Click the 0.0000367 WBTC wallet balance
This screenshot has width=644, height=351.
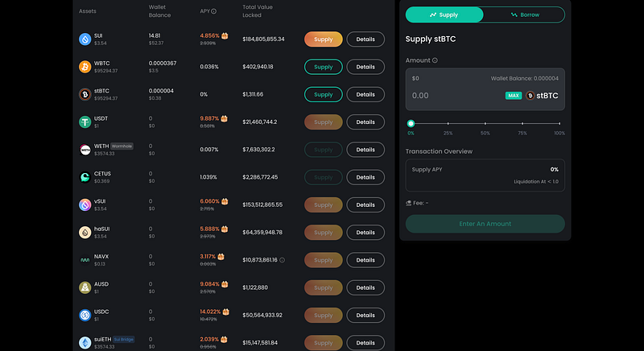tap(163, 64)
